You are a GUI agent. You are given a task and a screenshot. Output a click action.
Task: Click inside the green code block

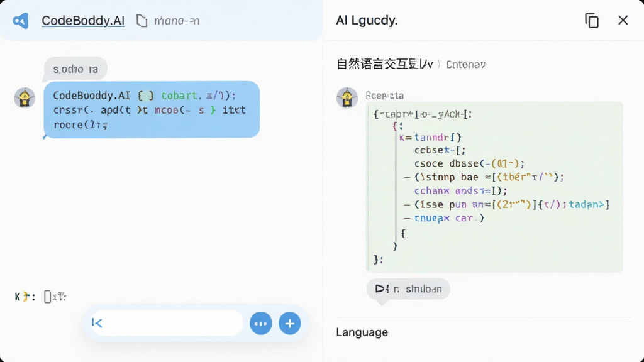coord(494,187)
